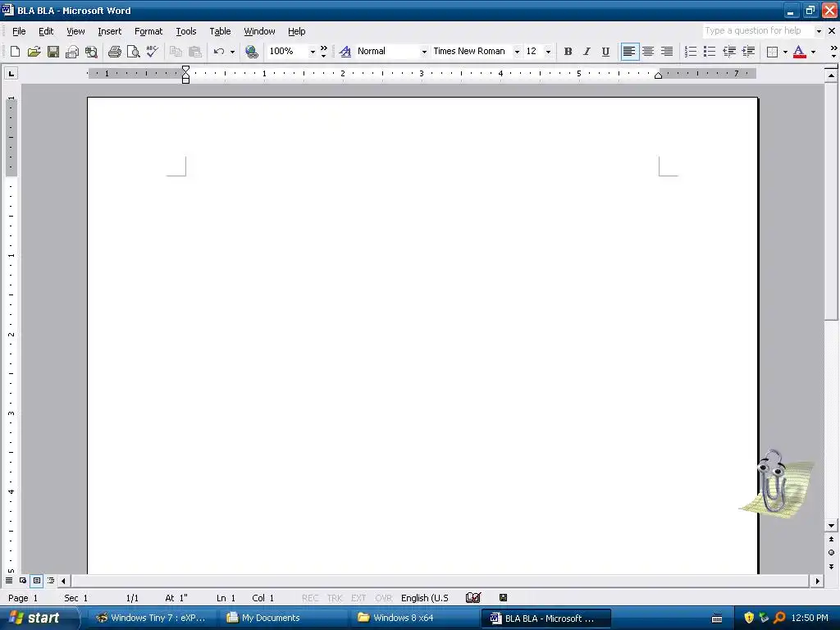Open the Table menu

[220, 31]
